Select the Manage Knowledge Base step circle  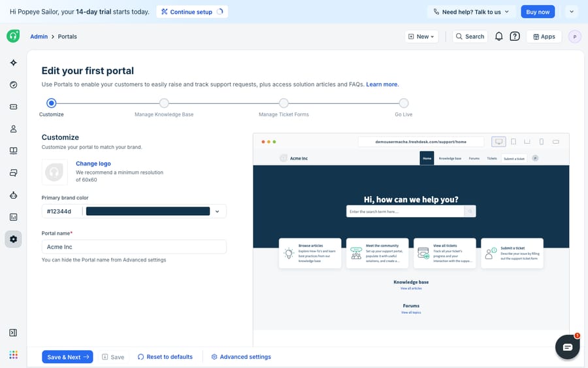(164, 103)
